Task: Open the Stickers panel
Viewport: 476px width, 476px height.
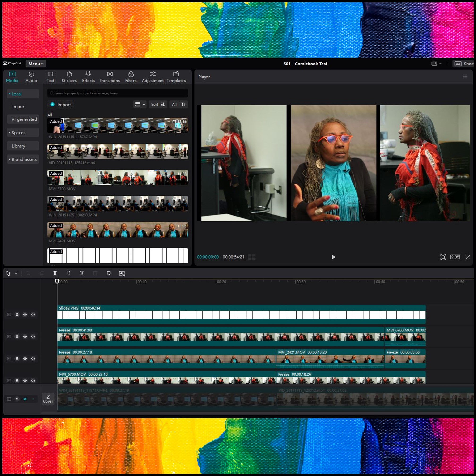Action: (69, 77)
